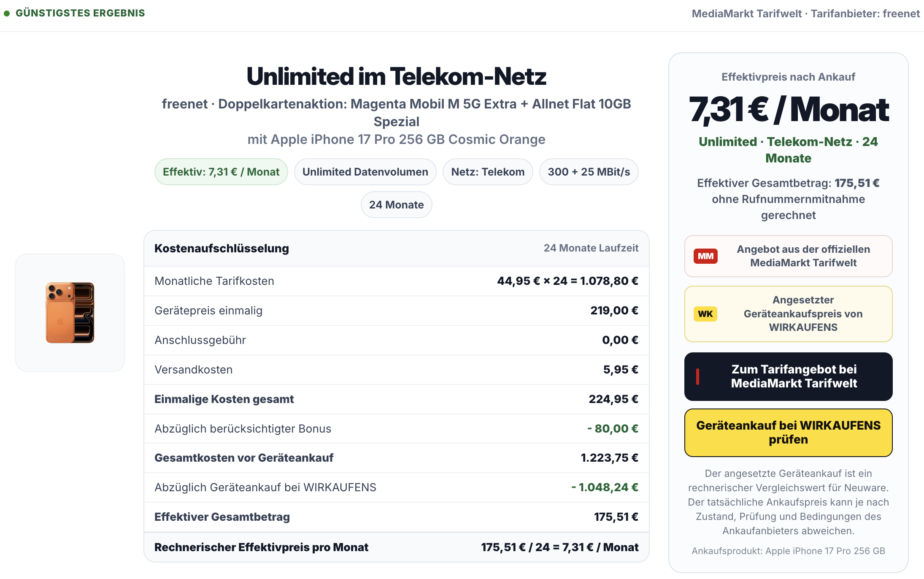This screenshot has height=579, width=924.
Task: Select the Effektiv: 7,31 € / Monat chip
Action: click(221, 172)
